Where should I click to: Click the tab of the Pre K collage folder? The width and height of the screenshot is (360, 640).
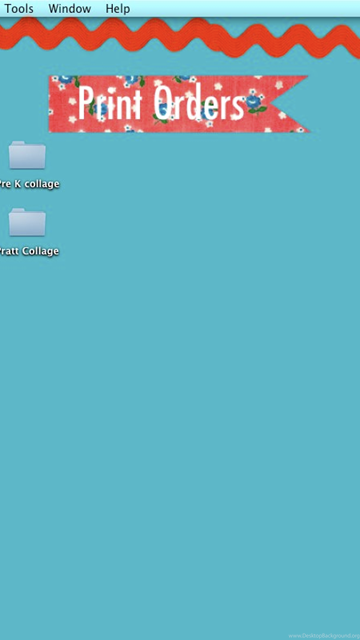click(x=18, y=142)
